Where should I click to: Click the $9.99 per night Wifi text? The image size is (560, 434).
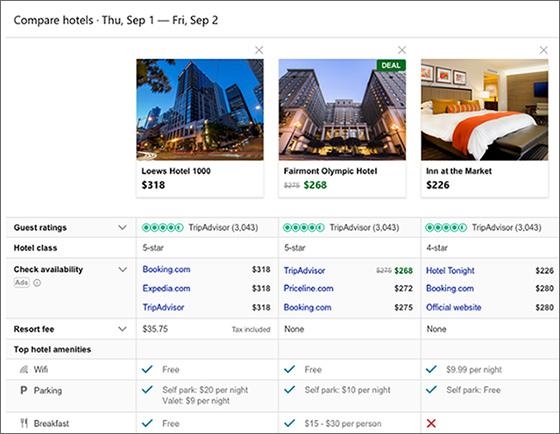[x=474, y=370]
